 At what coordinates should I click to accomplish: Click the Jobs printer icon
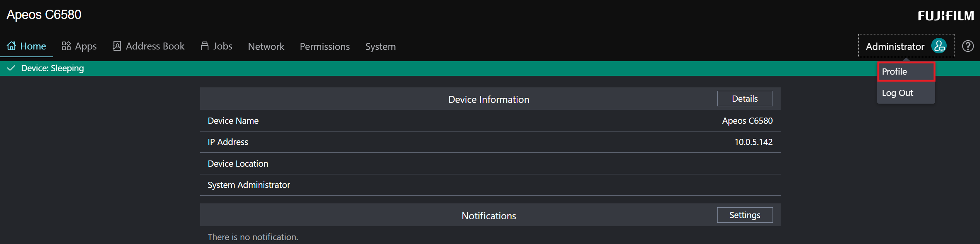[204, 46]
